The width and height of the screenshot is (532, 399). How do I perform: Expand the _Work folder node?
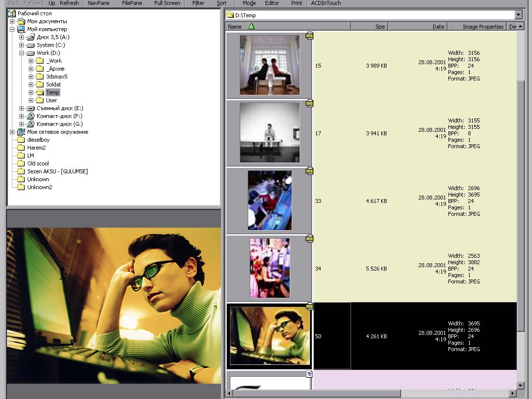coord(31,61)
